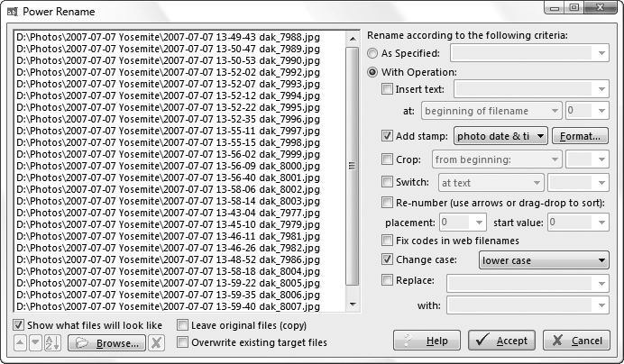The height and width of the screenshot is (364, 624).
Task: Open the photo date & time stamp dropdown
Action: (x=500, y=136)
